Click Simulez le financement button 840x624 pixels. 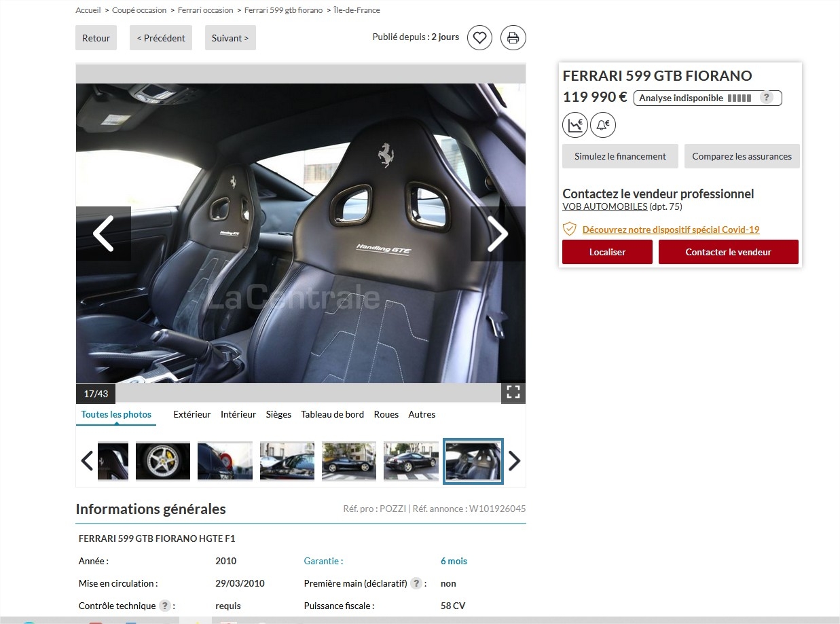click(620, 156)
